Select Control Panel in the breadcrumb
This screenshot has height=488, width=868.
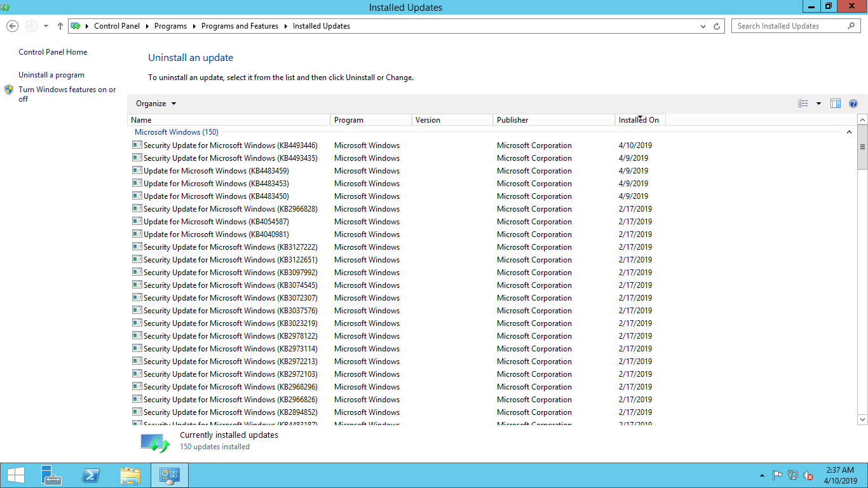coord(118,26)
